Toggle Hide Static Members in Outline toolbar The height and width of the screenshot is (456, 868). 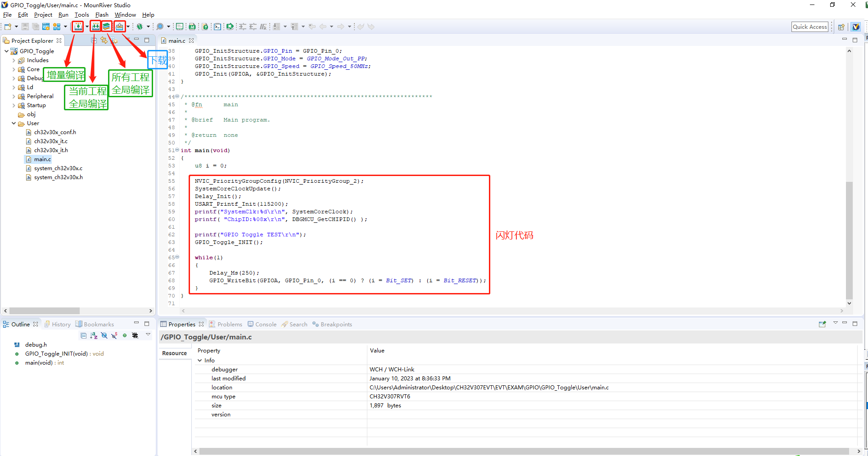(x=114, y=335)
